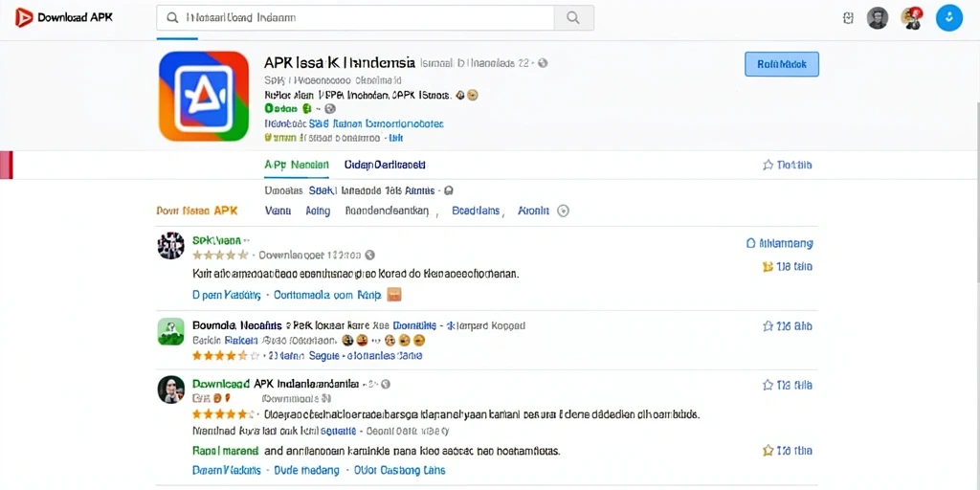
Task: Open the 'Odor Casbang Lans' link
Action: (x=400, y=470)
